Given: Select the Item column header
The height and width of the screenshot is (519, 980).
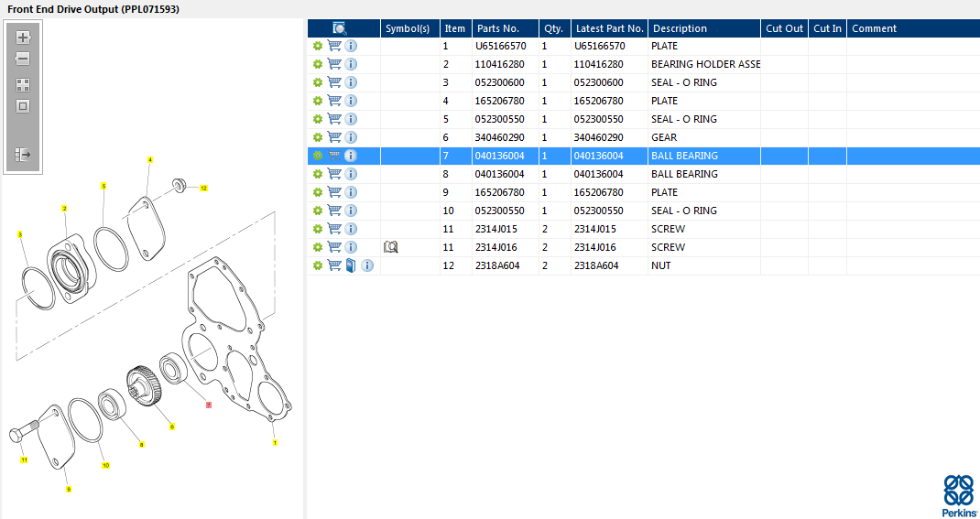Looking at the screenshot, I should tap(455, 28).
